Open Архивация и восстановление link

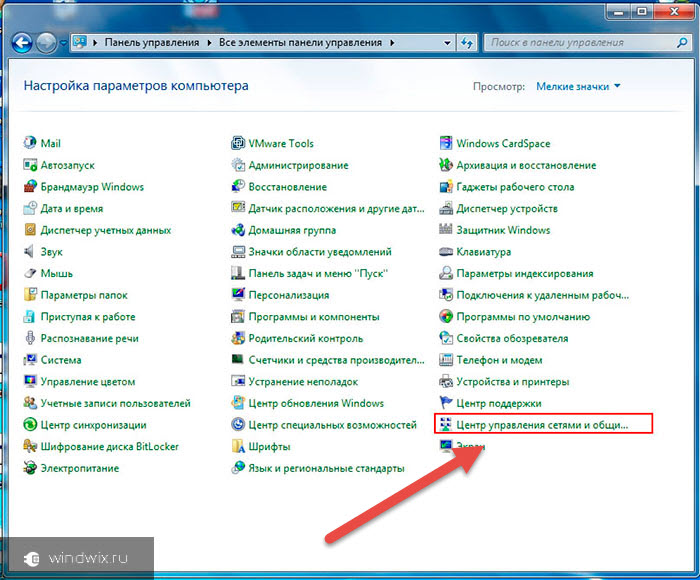526,165
